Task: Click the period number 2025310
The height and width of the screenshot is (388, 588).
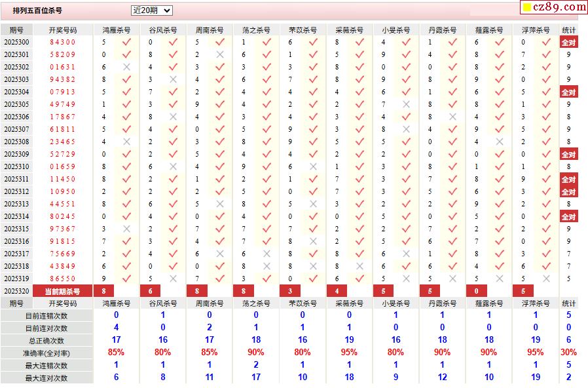Action: [16, 166]
